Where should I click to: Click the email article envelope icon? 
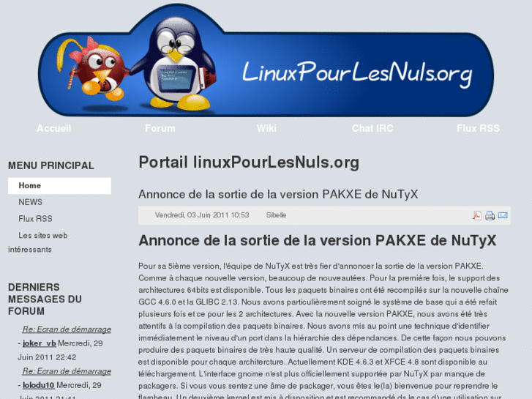click(x=503, y=215)
